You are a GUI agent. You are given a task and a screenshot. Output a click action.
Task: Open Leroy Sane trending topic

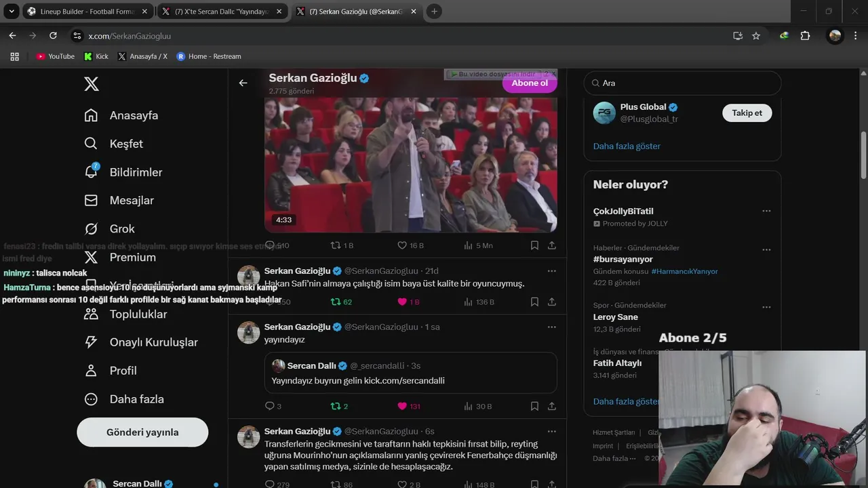pos(616,317)
